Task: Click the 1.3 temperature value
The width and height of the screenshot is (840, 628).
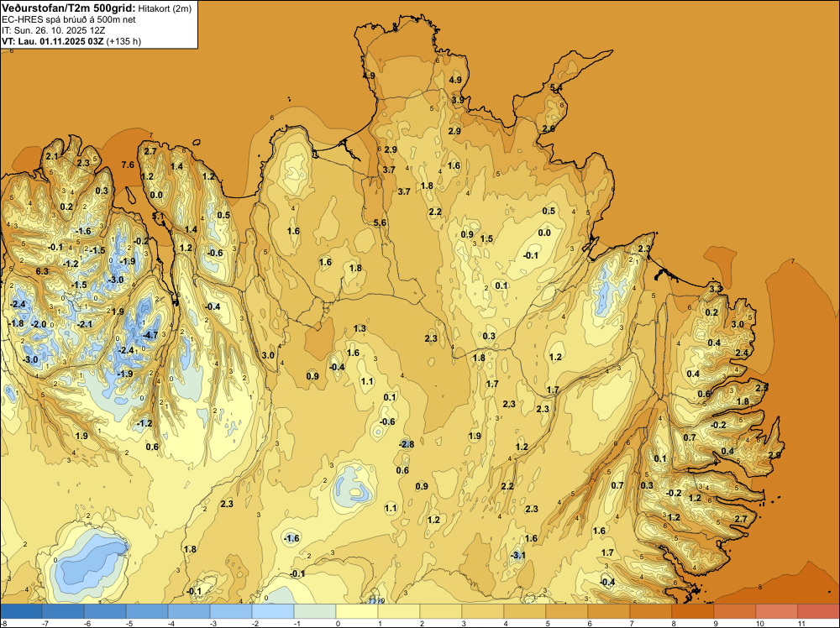Action: [x=360, y=328]
